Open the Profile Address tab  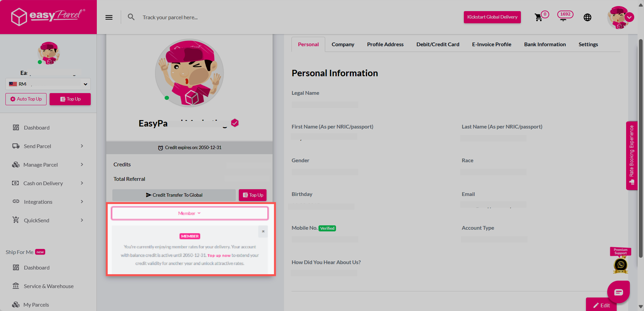tap(385, 44)
